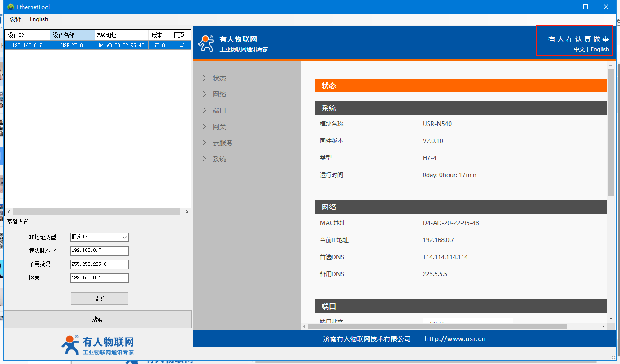The image size is (620, 364).
Task: Open the 云服务 sidebar section
Action: [222, 143]
